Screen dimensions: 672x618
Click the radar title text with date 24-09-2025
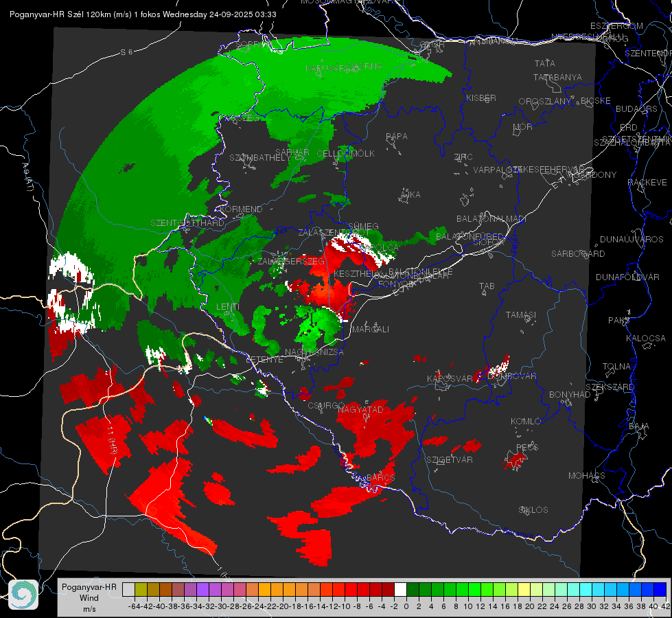click(143, 14)
